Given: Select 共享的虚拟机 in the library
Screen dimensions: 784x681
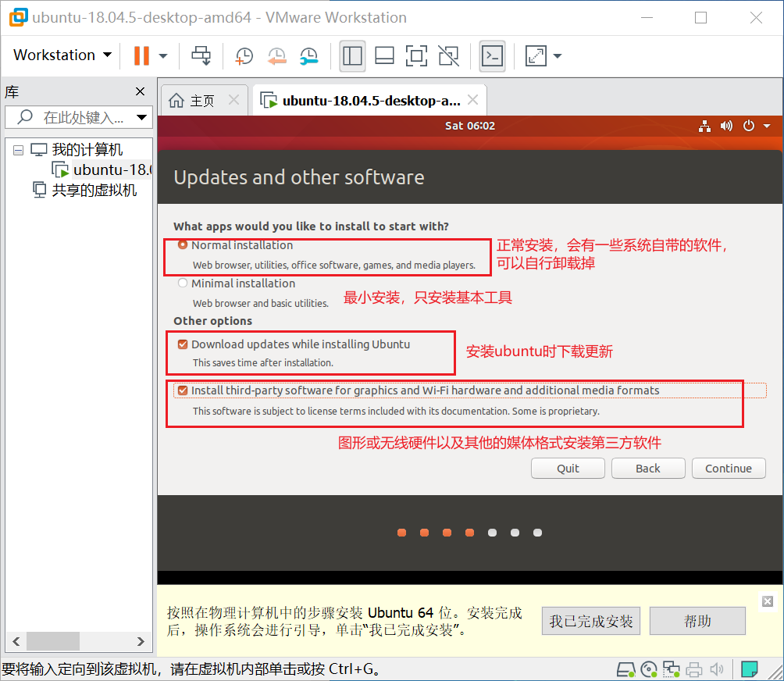Looking at the screenshot, I should tap(94, 190).
